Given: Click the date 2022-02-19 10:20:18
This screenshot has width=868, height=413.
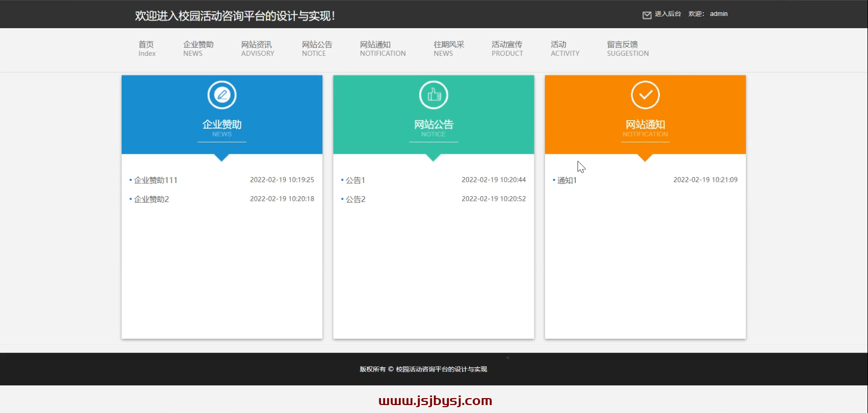Looking at the screenshot, I should click(x=282, y=199).
